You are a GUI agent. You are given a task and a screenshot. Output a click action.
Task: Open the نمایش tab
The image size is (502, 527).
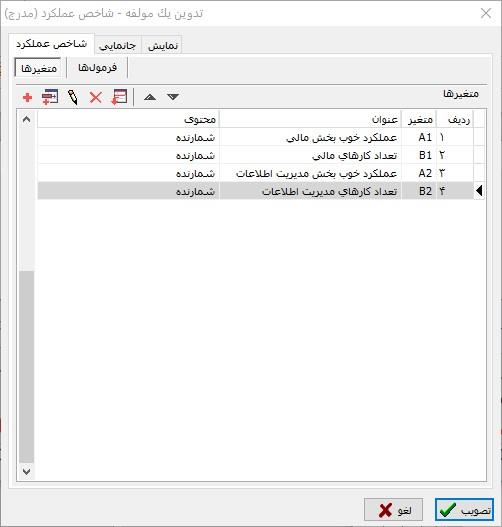[x=163, y=45]
